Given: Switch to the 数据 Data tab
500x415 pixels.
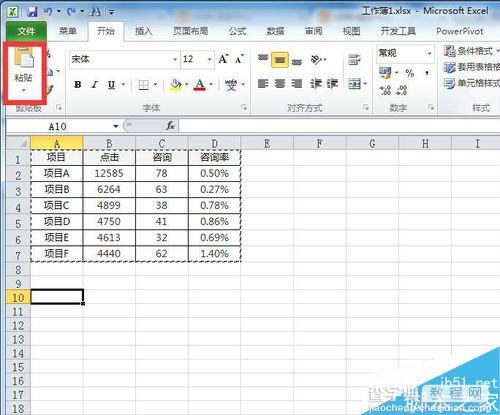Looking at the screenshot, I should (x=275, y=31).
